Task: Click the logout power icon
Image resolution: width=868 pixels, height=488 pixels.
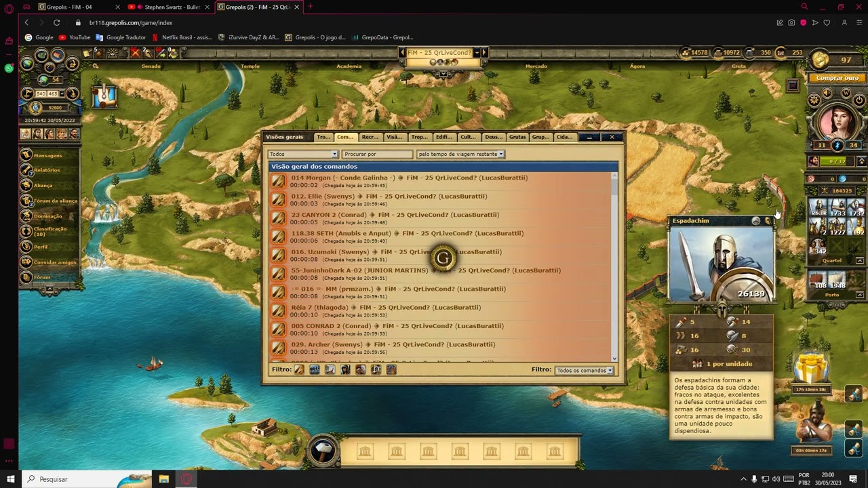Action: (859, 100)
